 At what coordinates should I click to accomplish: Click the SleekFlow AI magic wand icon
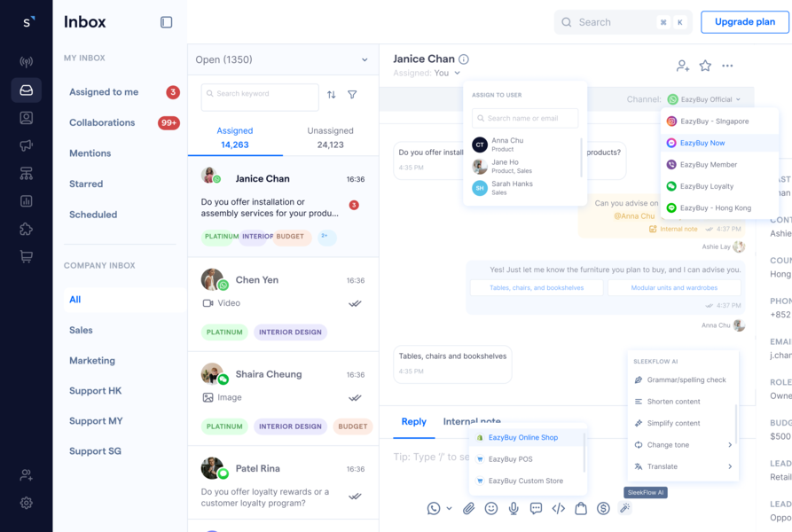[x=625, y=508]
